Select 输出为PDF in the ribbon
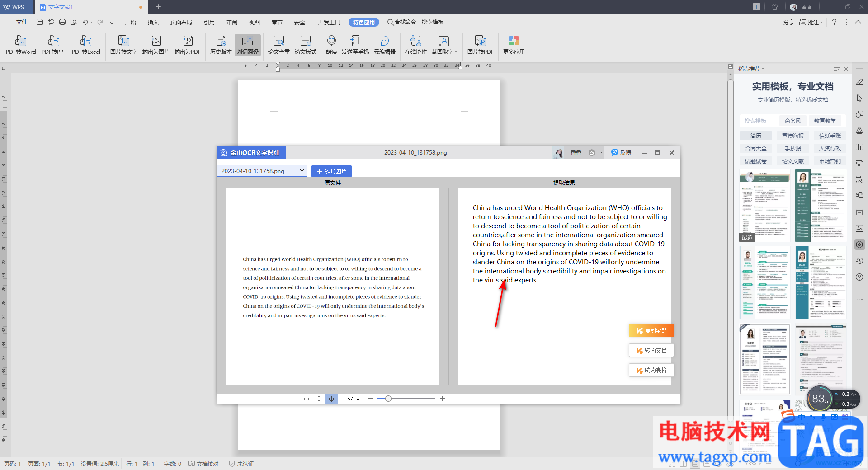 (x=188, y=45)
